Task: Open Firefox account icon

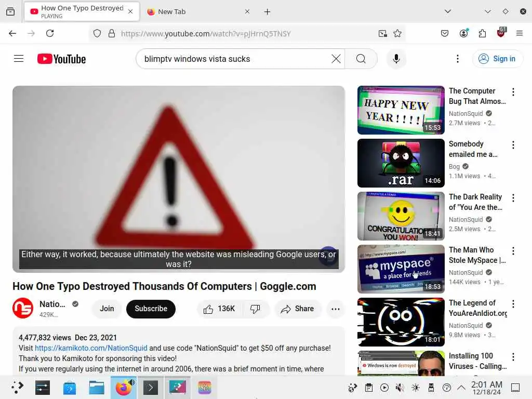Action: (x=464, y=33)
